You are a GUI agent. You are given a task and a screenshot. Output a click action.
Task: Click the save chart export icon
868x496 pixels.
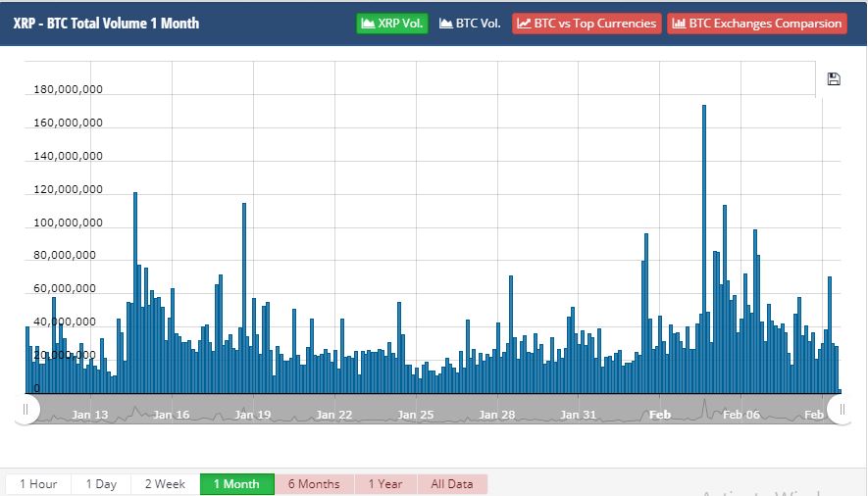click(834, 79)
